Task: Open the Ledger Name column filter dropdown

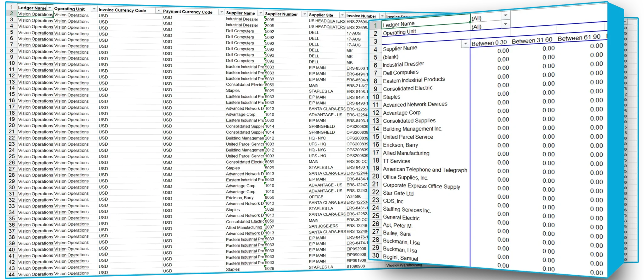Action: (x=49, y=8)
